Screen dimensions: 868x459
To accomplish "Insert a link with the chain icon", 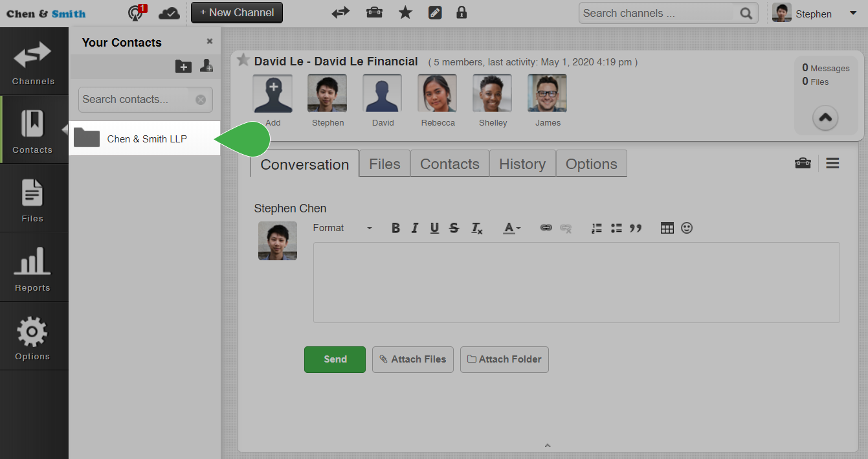I will tap(546, 228).
